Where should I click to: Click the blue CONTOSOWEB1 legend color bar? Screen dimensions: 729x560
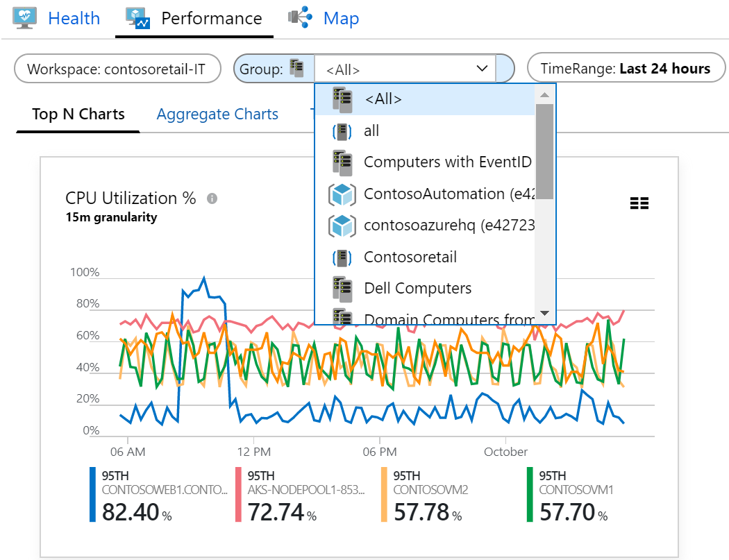point(92,495)
